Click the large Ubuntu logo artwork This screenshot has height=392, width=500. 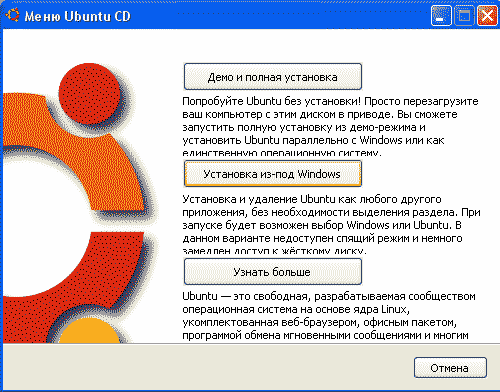(80, 203)
